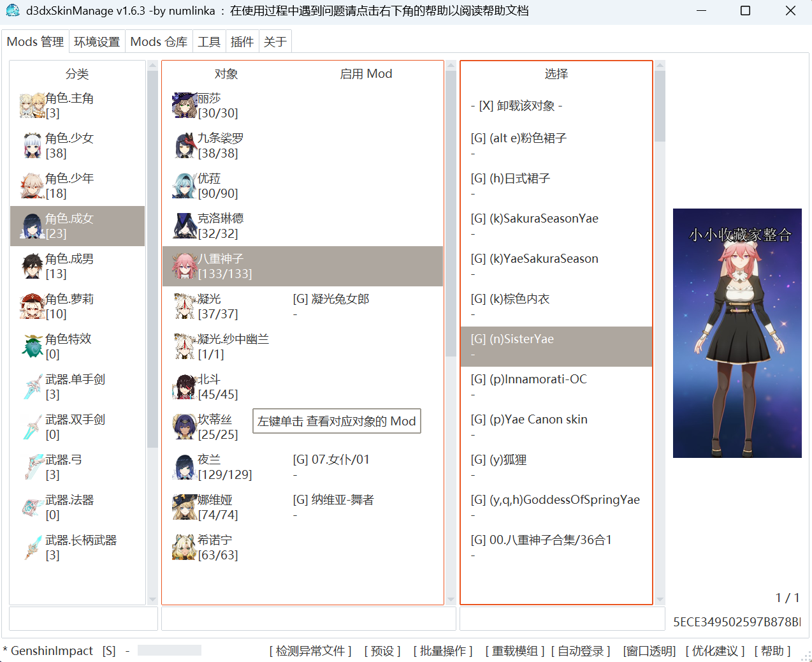Select the (h)日式裙子 mod

tap(556, 186)
